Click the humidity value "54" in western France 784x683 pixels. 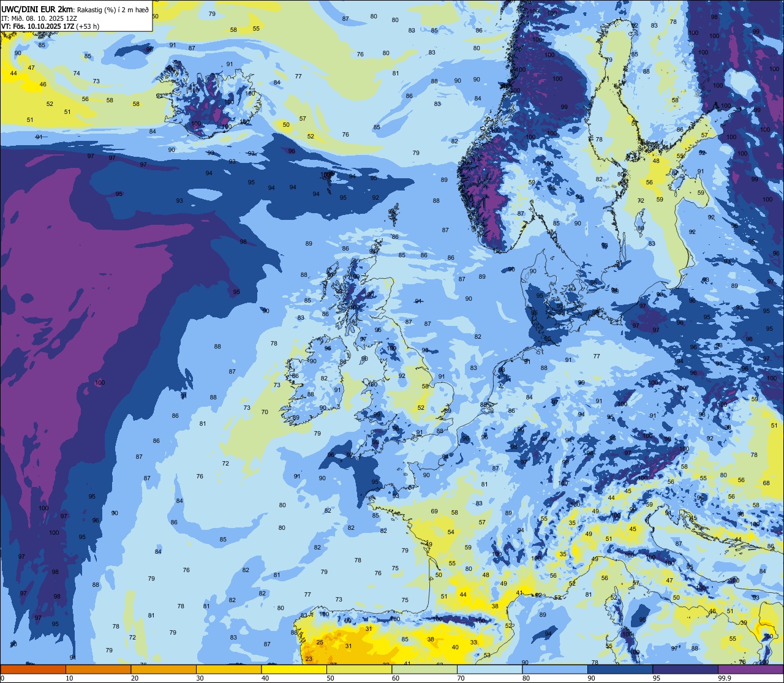[451, 532]
